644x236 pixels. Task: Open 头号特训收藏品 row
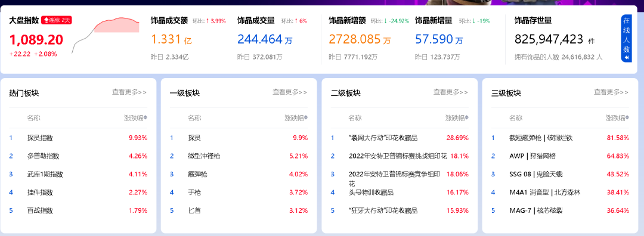[400, 192]
